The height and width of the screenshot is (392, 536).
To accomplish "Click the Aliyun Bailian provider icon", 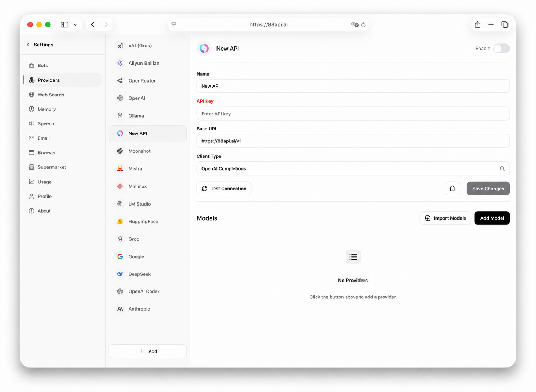I will pos(120,63).
